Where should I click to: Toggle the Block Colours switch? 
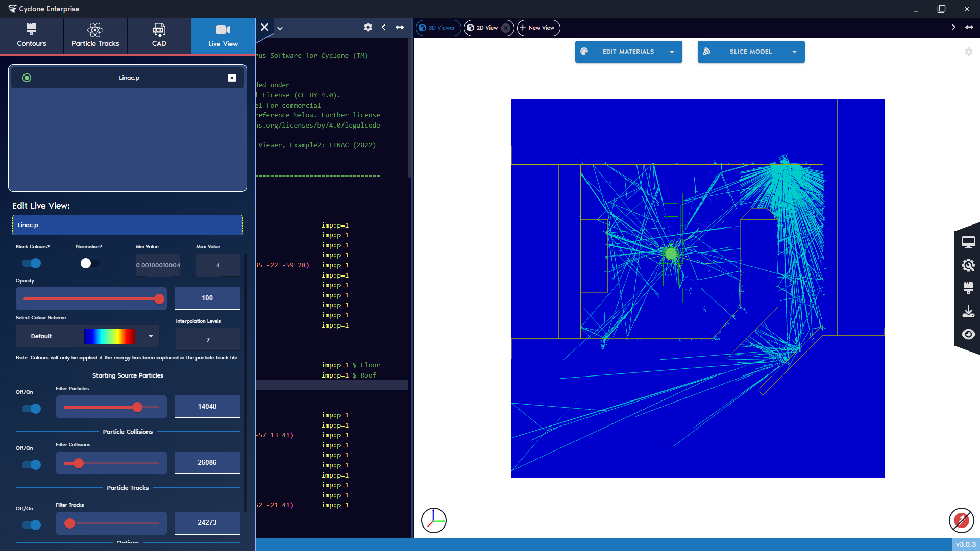pos(31,263)
